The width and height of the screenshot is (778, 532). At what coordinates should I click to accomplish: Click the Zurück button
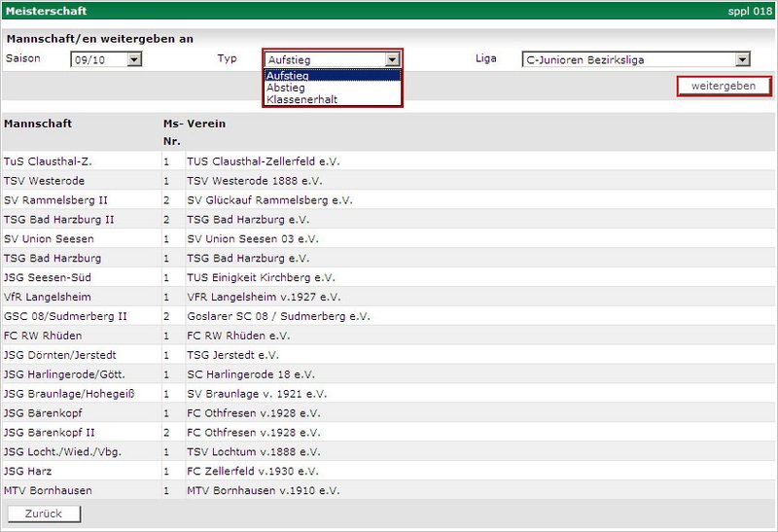pyautogui.click(x=44, y=514)
